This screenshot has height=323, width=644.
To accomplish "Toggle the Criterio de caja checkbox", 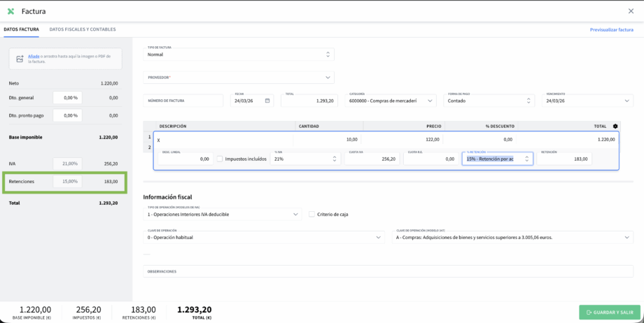I will click(312, 214).
